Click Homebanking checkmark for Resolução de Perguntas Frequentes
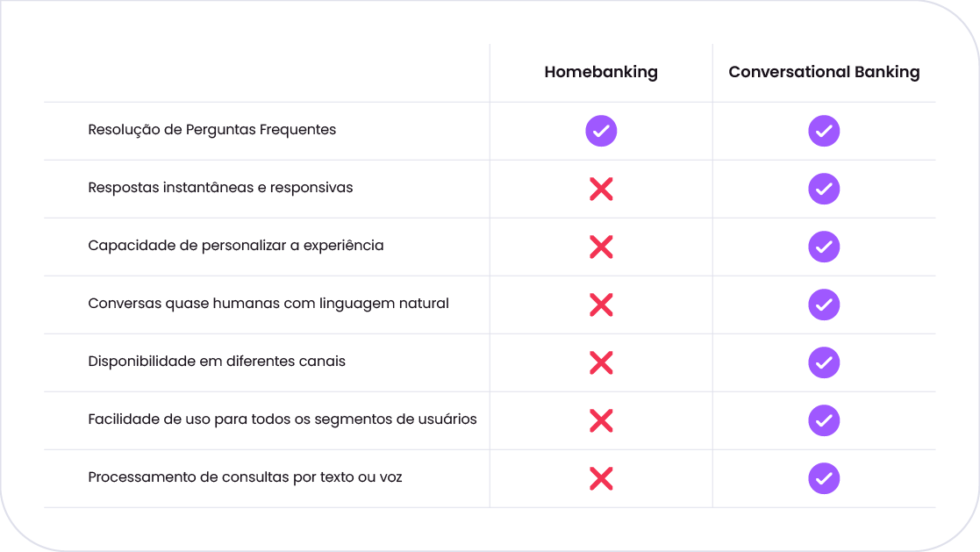Viewport: 980px width, 552px height. tap(601, 131)
